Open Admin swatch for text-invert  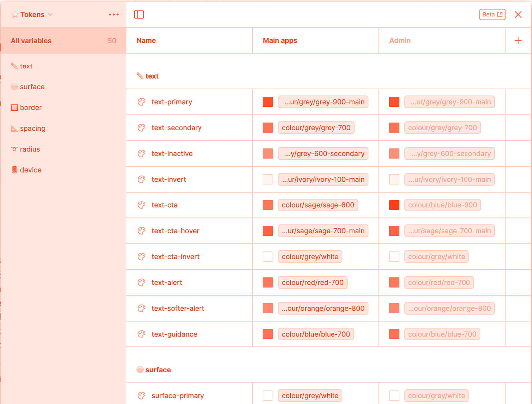pyautogui.click(x=394, y=179)
